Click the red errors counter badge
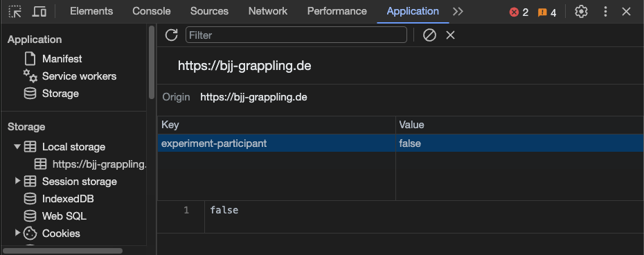 point(519,12)
